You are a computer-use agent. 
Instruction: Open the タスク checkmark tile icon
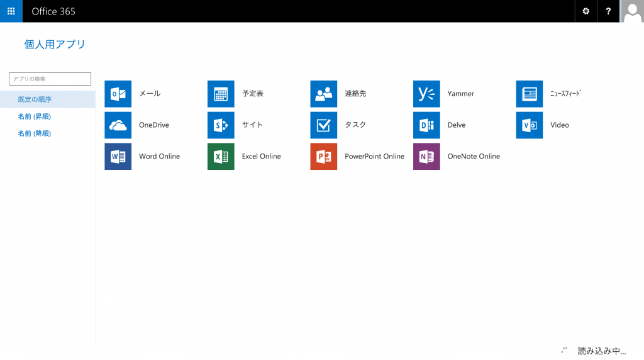(x=324, y=125)
